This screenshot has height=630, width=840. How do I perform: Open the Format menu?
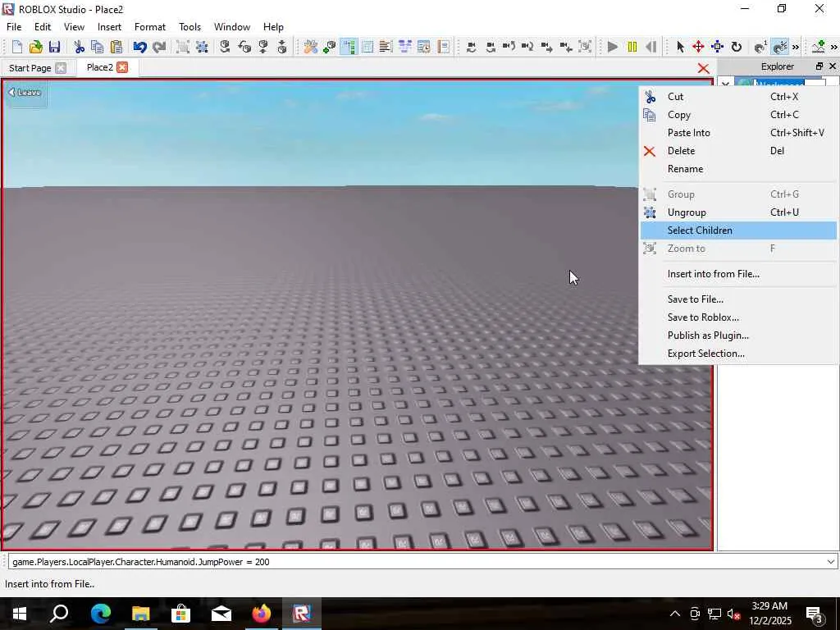pos(149,27)
